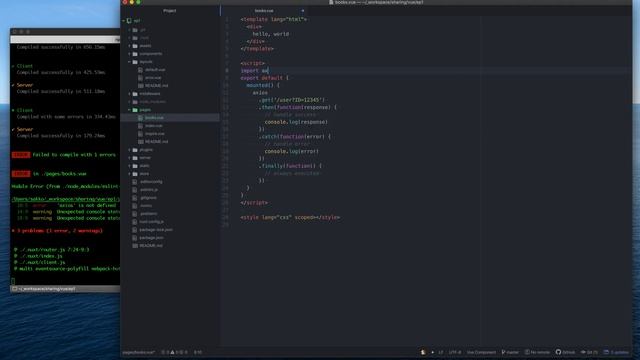Open GitHub panel from status bar

(565, 352)
